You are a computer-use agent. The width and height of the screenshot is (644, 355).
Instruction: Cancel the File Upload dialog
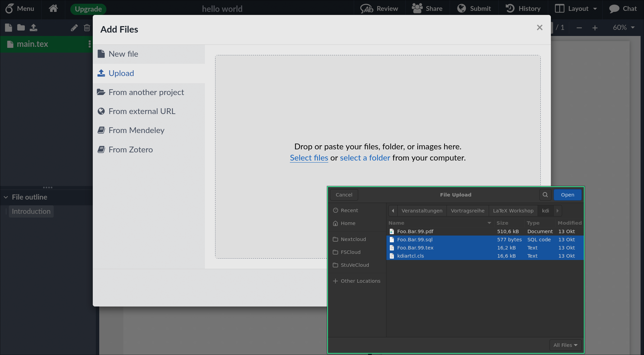(344, 195)
